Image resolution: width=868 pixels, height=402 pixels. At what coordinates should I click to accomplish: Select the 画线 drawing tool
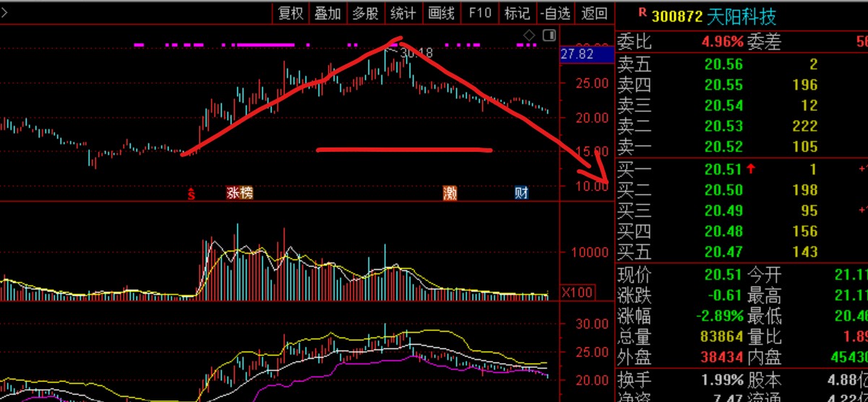coord(441,12)
